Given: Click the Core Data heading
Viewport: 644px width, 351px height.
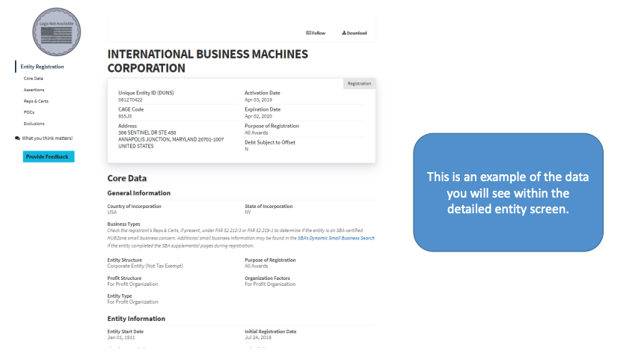Looking at the screenshot, I should pyautogui.click(x=127, y=178).
